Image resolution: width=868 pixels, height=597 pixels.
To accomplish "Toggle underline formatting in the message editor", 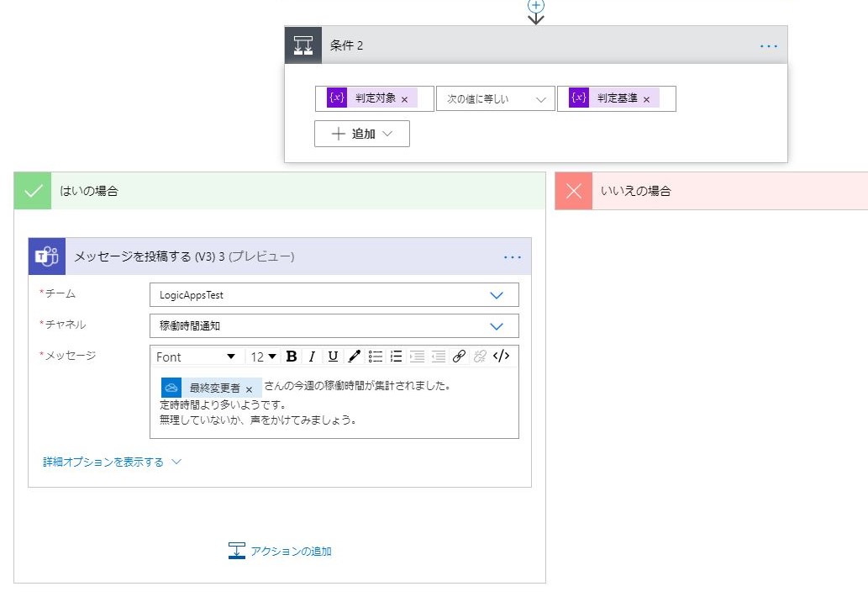I will [x=333, y=356].
